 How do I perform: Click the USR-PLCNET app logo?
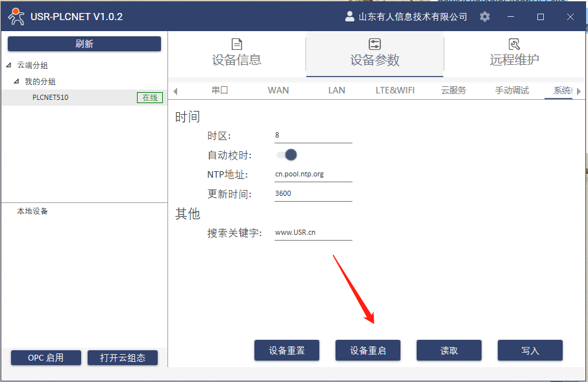click(16, 16)
